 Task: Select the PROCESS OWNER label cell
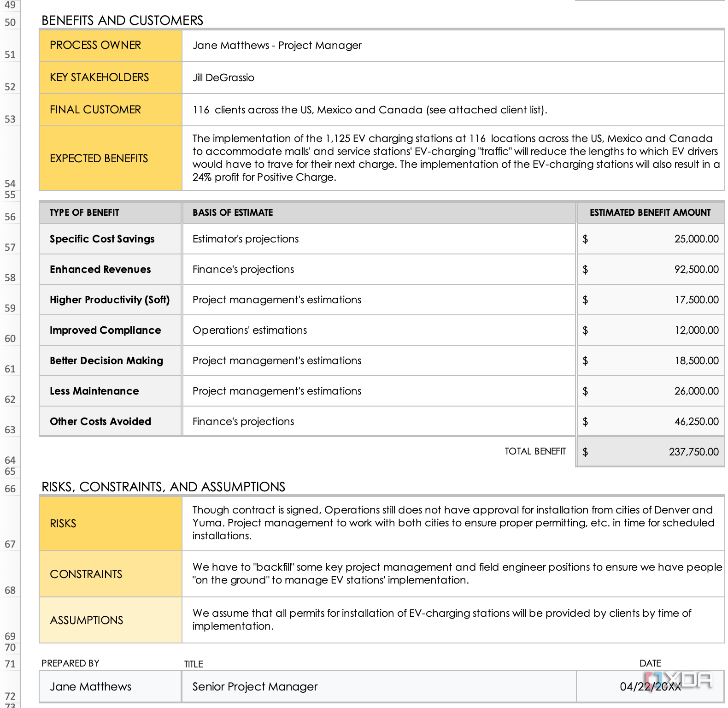[x=111, y=45]
